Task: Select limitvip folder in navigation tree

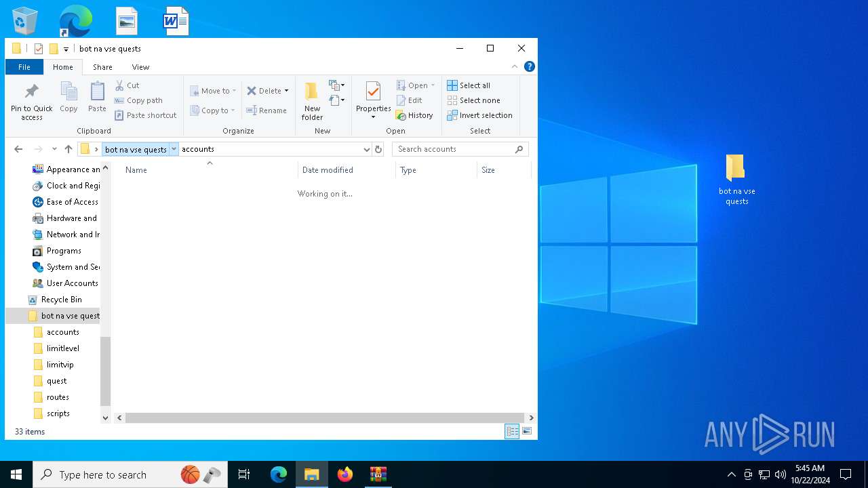Action: coord(60,365)
